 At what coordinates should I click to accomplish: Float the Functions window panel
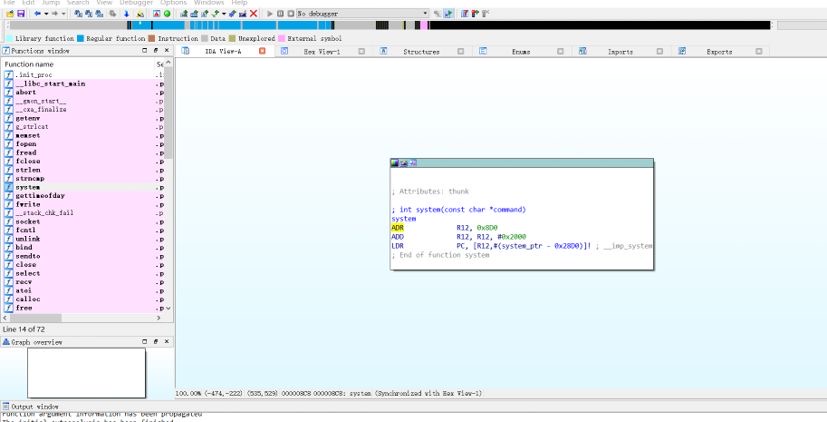(156, 51)
